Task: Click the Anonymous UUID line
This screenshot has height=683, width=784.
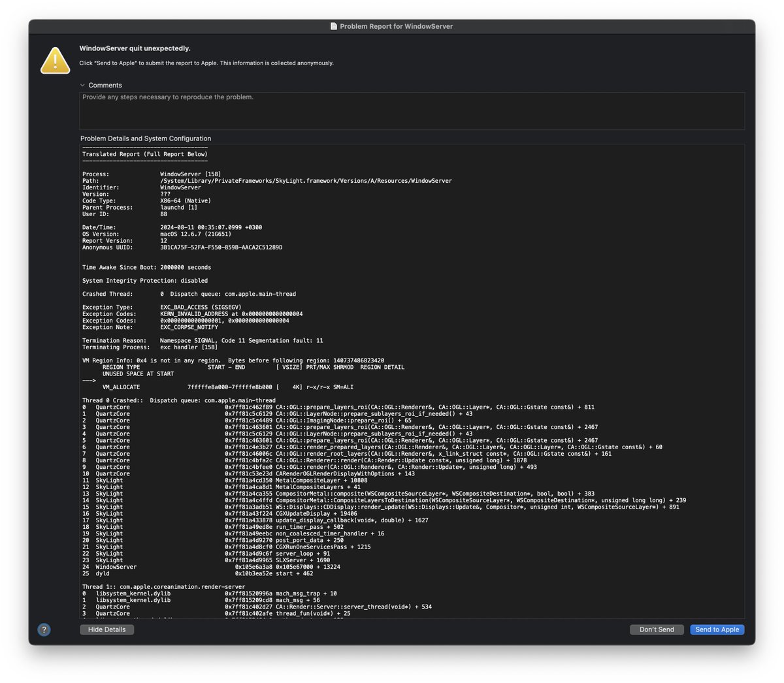Action: pyautogui.click(x=182, y=247)
